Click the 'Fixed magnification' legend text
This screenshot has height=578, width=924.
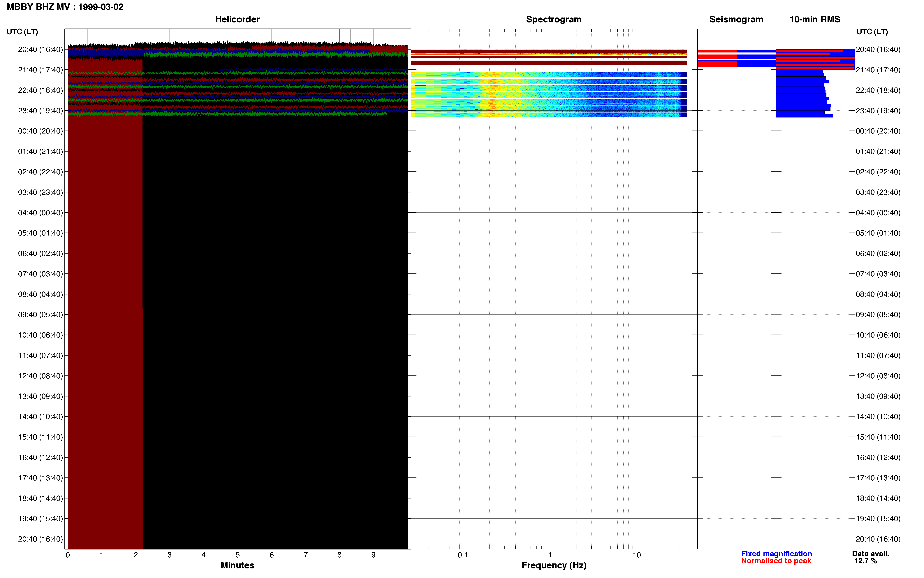(x=777, y=554)
